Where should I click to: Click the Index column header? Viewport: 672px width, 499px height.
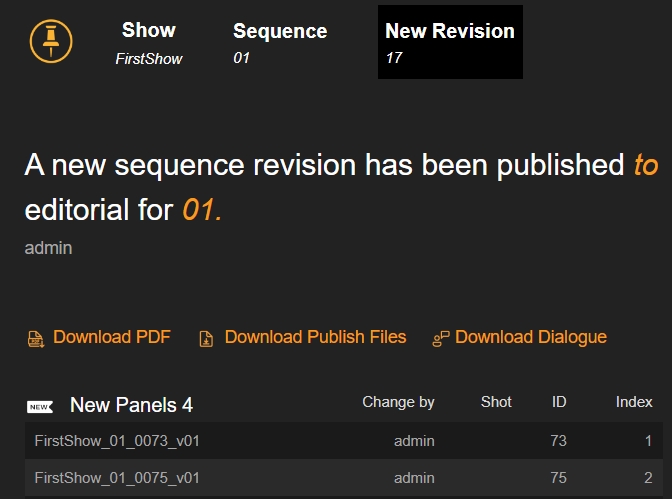(634, 402)
